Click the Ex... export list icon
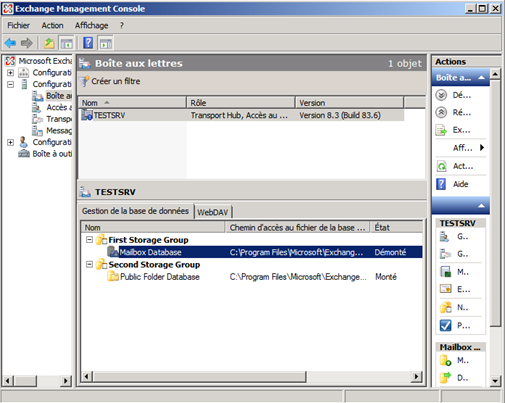This screenshot has width=505, height=403. click(x=441, y=130)
